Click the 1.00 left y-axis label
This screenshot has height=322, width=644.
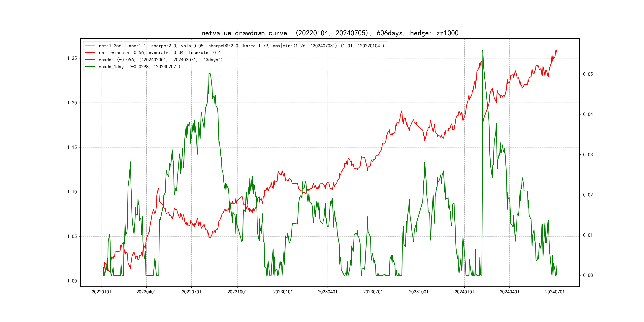point(72,281)
